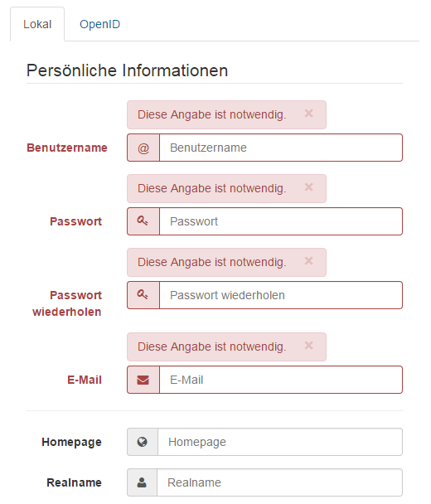Close the error alert above E-Mail field
Screen dimensions: 431x504
pyautogui.click(x=309, y=346)
